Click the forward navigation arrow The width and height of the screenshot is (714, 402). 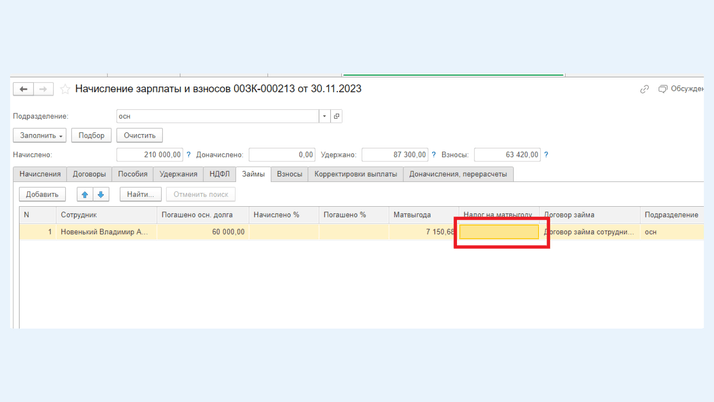43,89
